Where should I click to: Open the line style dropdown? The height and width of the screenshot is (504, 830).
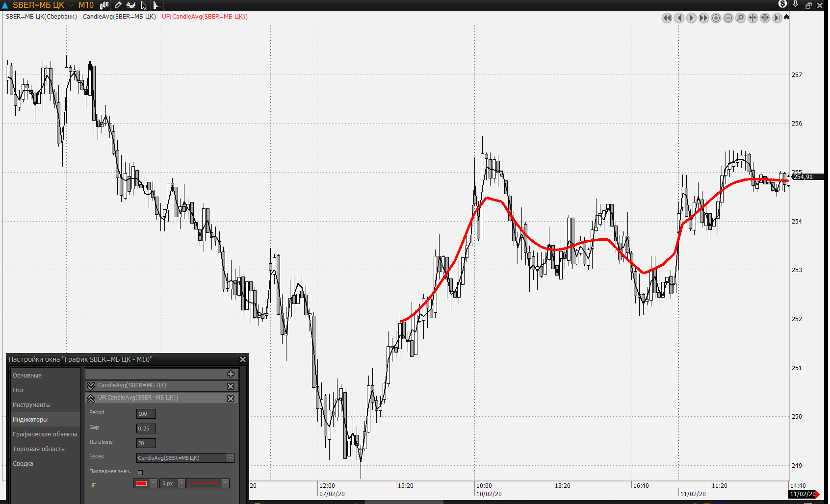[x=225, y=483]
